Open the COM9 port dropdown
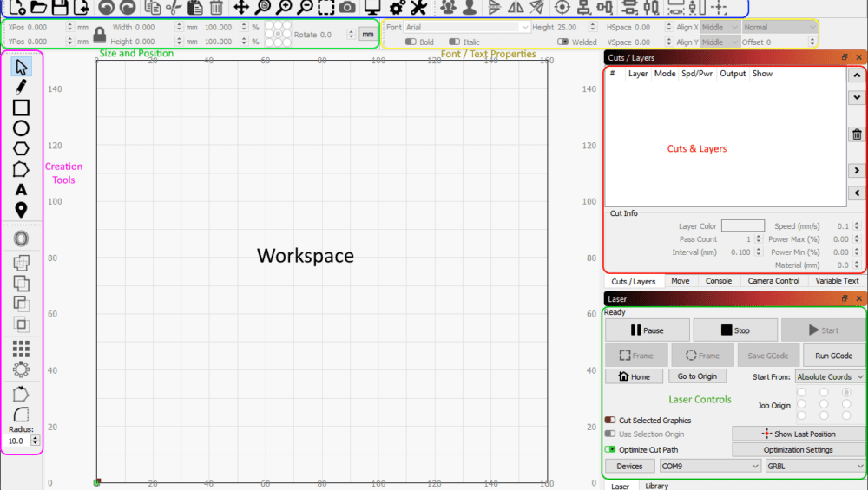The width and height of the screenshot is (868, 490). click(710, 467)
